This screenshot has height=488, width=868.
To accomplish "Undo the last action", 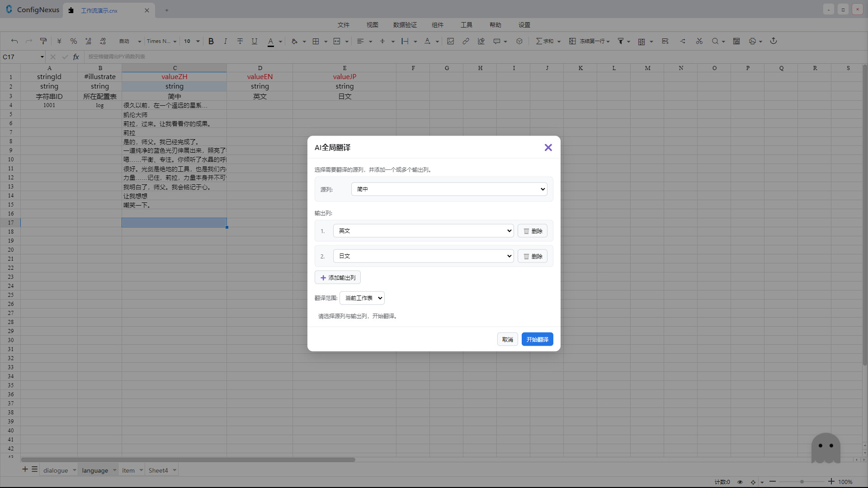I will point(14,41).
